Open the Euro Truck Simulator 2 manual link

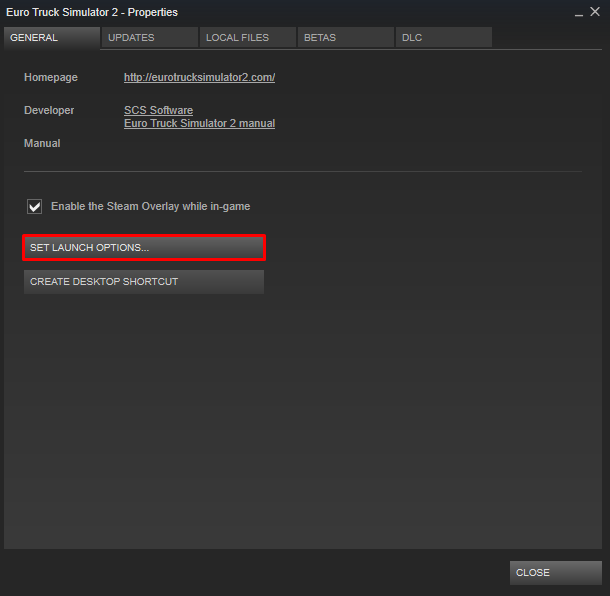200,123
